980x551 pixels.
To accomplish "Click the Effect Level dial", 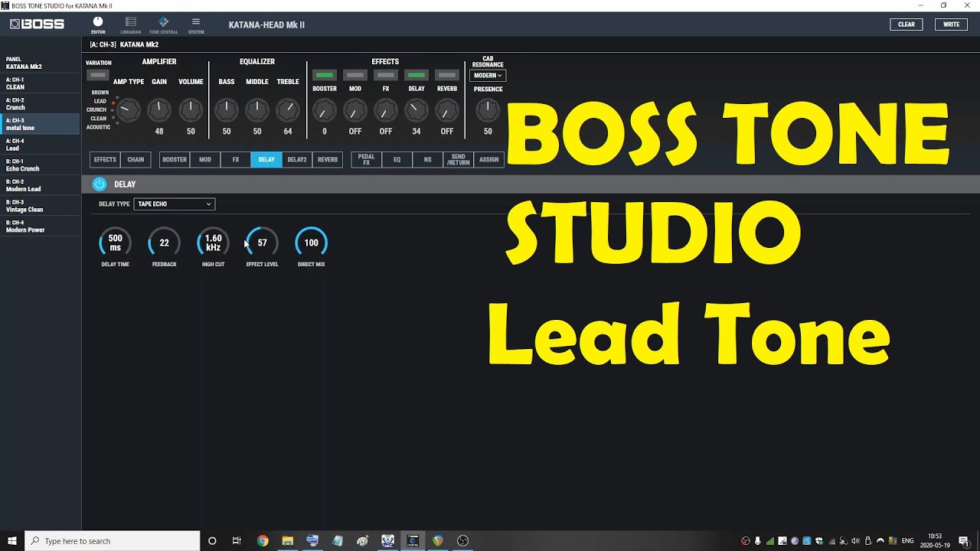I will pyautogui.click(x=262, y=243).
